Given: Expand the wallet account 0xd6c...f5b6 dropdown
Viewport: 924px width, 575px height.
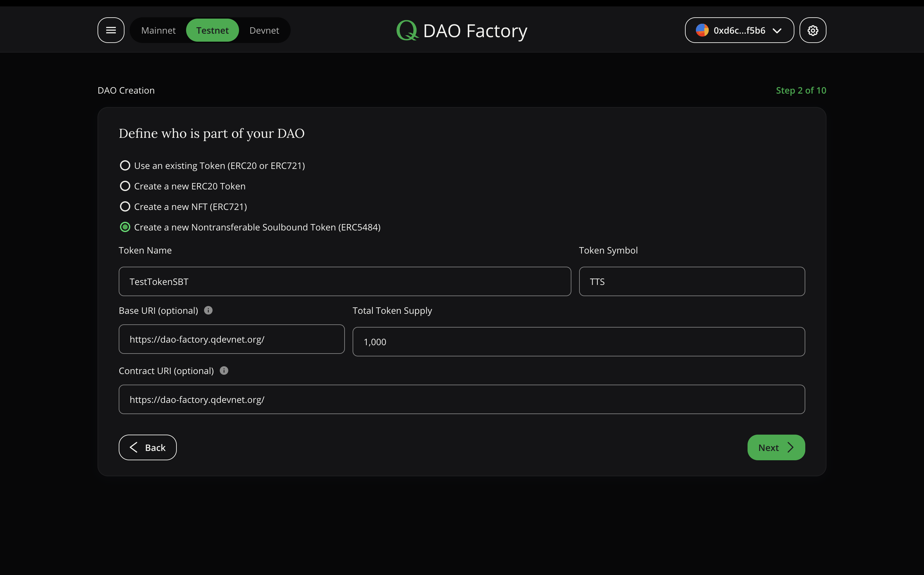Looking at the screenshot, I should (777, 30).
